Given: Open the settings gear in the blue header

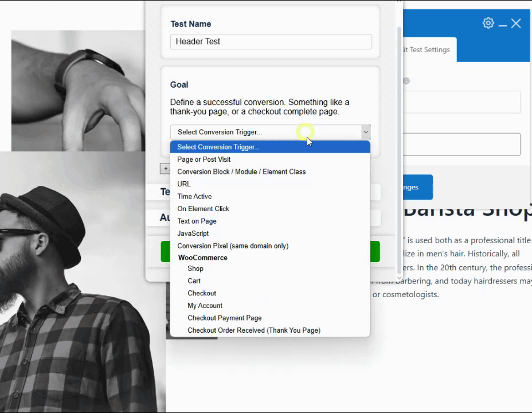Looking at the screenshot, I should tap(488, 23).
